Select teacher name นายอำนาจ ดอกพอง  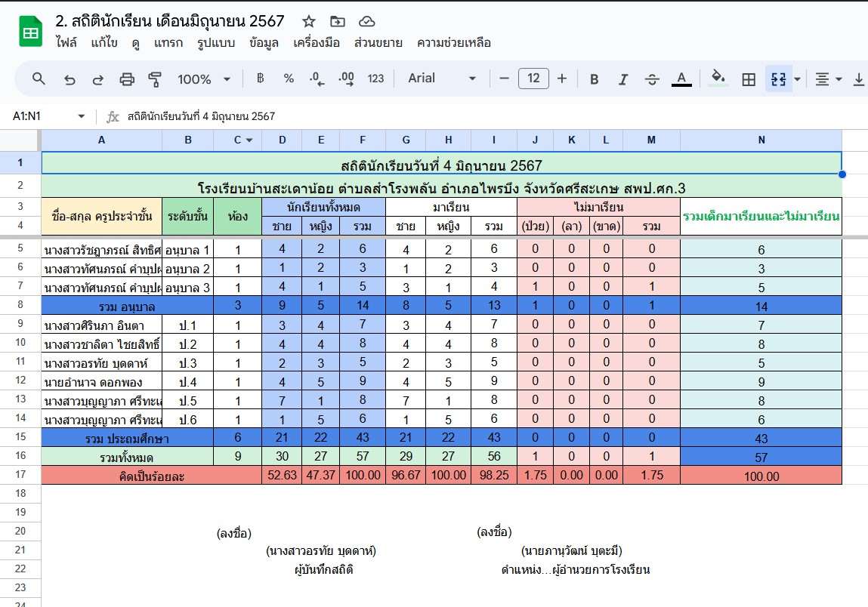coord(102,381)
